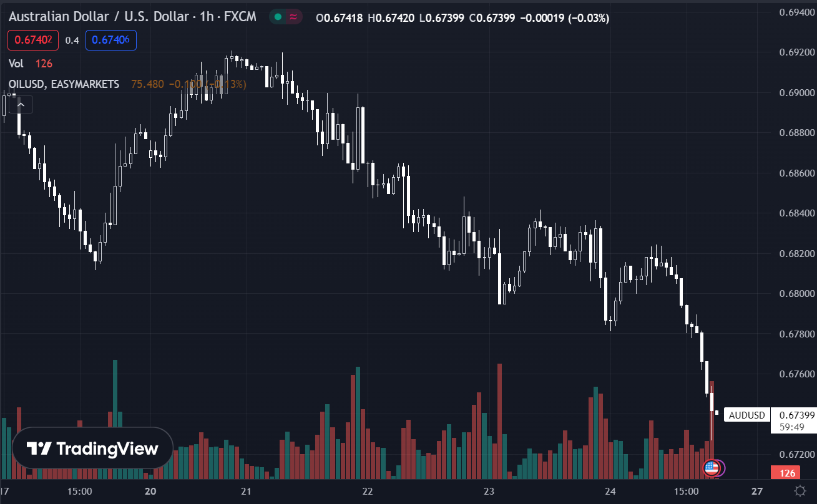Click the 0.68000 level on price axis
Image resolution: width=817 pixels, height=504 pixels.
coord(796,294)
